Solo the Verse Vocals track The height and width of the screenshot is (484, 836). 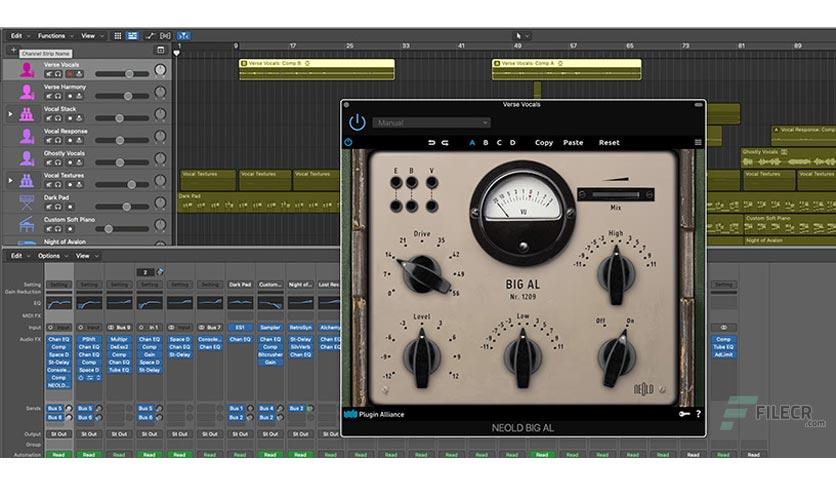pos(58,74)
